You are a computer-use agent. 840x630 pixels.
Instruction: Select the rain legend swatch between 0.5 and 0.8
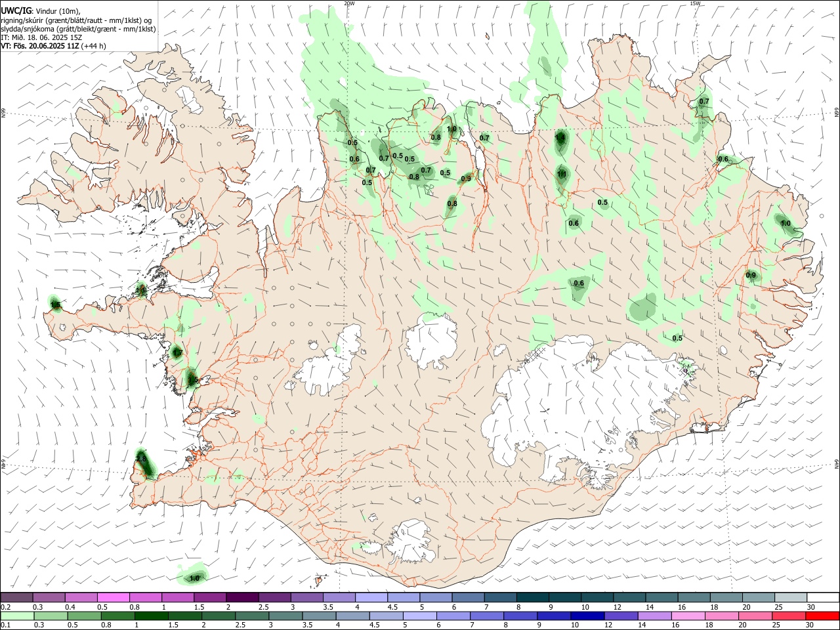[x=85, y=616]
